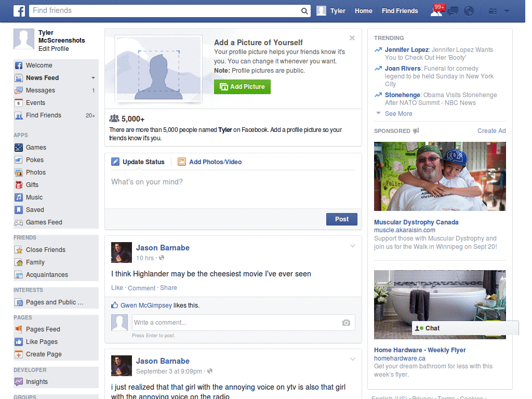
Task: Open Gwen McGimpsey's profile link
Action: pos(146,305)
